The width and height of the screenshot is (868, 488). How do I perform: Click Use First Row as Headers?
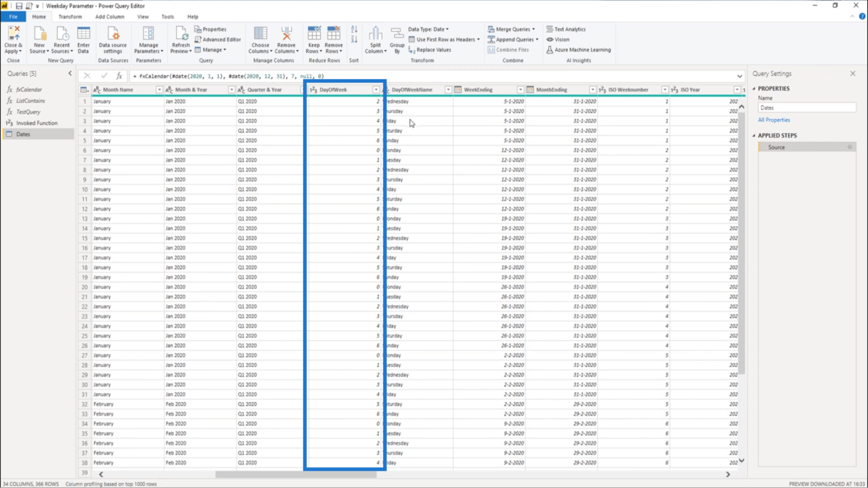[444, 39]
